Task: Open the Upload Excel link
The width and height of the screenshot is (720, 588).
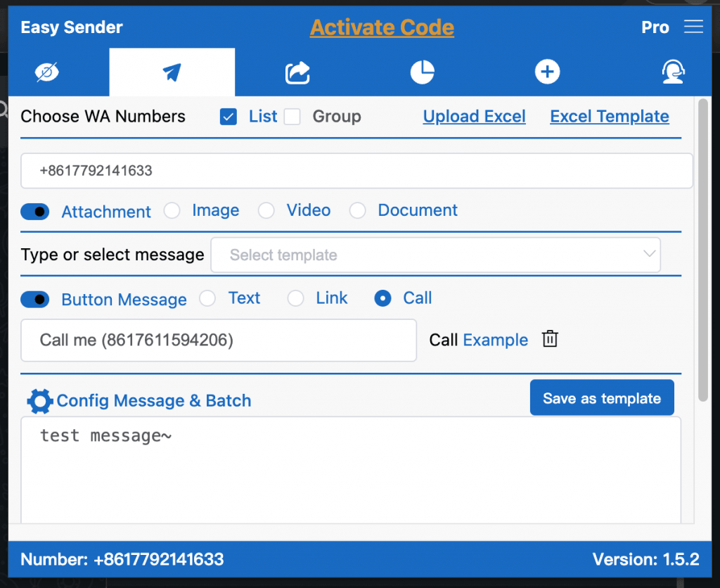Action: click(474, 116)
